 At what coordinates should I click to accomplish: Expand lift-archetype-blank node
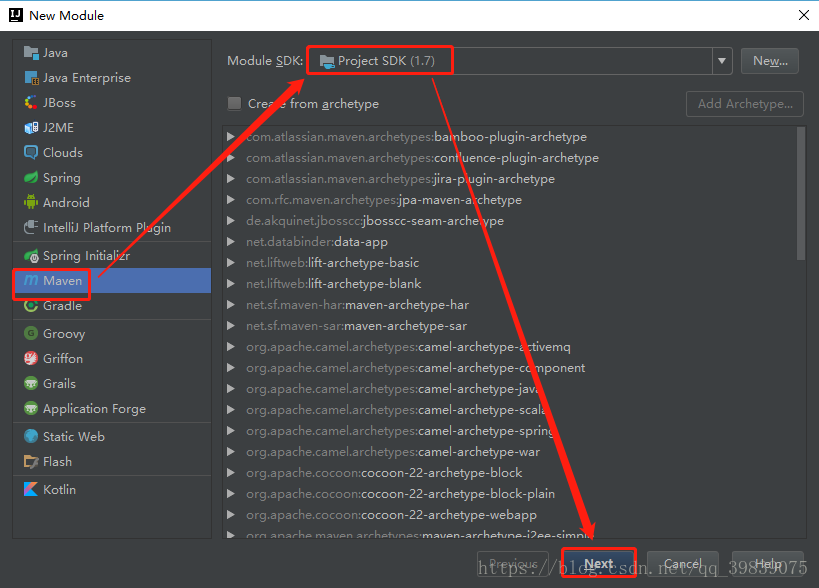point(230,284)
